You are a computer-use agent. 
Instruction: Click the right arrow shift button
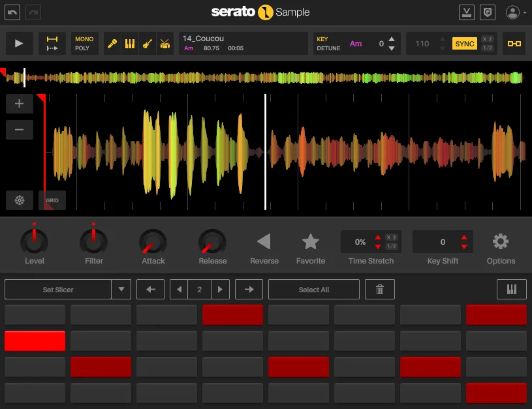coord(249,290)
